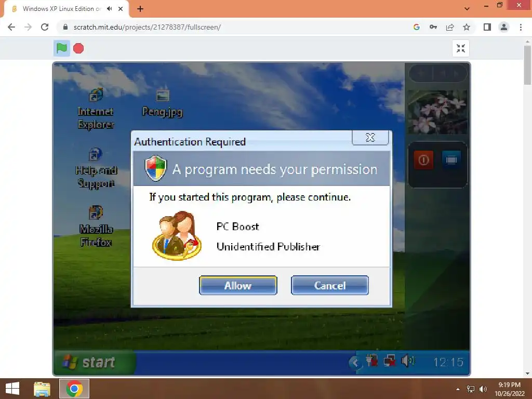
Task: Open saved passwords key icon
Action: pos(433,27)
